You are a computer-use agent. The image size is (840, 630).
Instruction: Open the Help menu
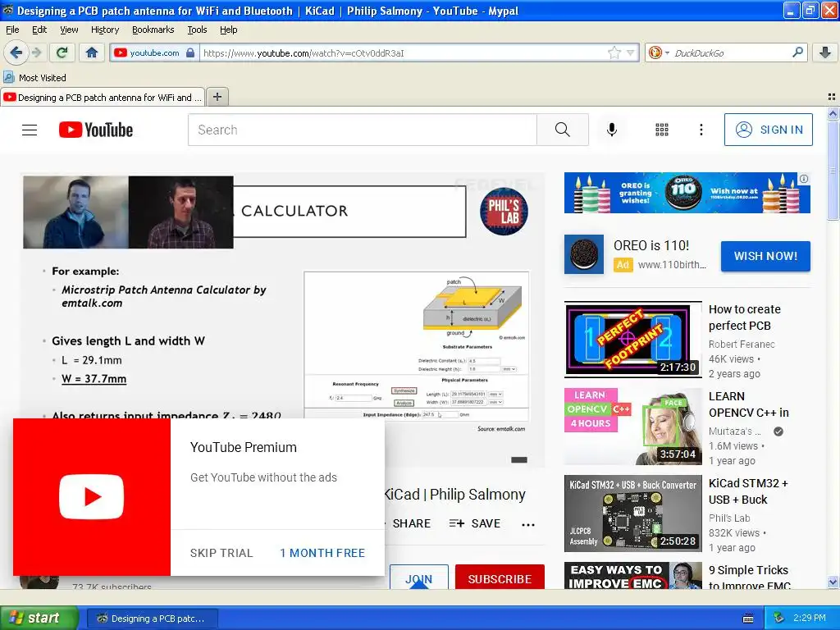coord(228,30)
